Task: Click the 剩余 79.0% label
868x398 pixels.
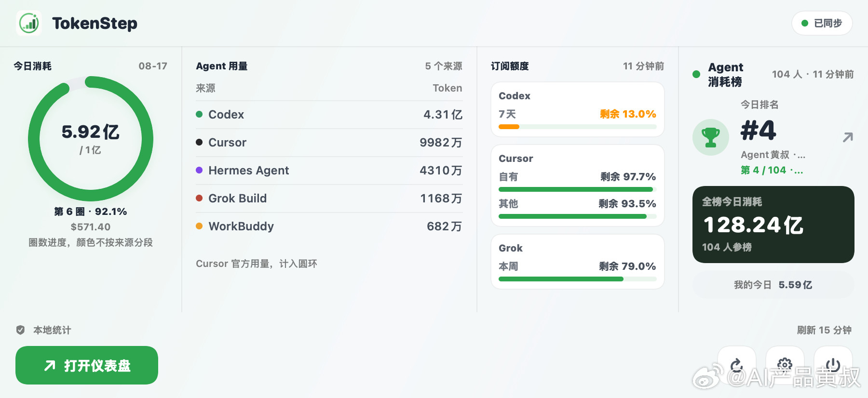Action: [x=627, y=266]
